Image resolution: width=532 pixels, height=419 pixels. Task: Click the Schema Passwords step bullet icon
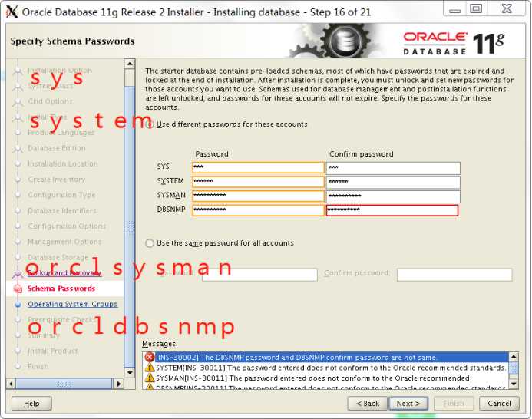(x=18, y=289)
